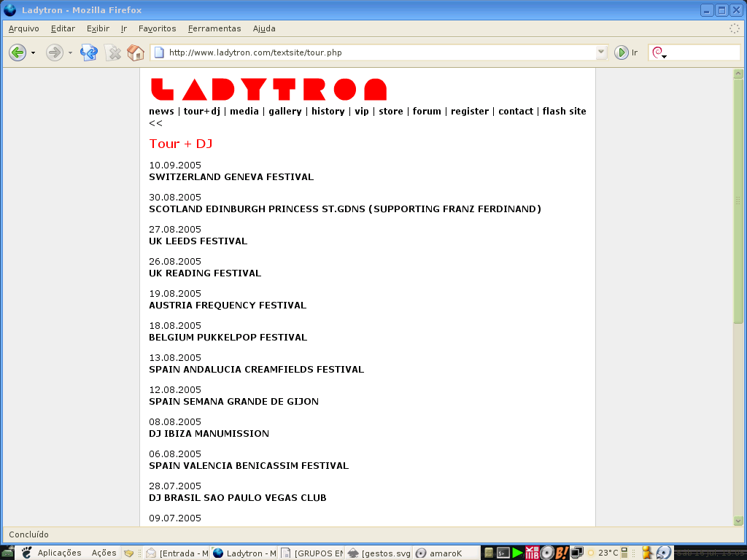The height and width of the screenshot is (560, 747).
Task: Click the red KMB panel icon
Action: [x=532, y=553]
